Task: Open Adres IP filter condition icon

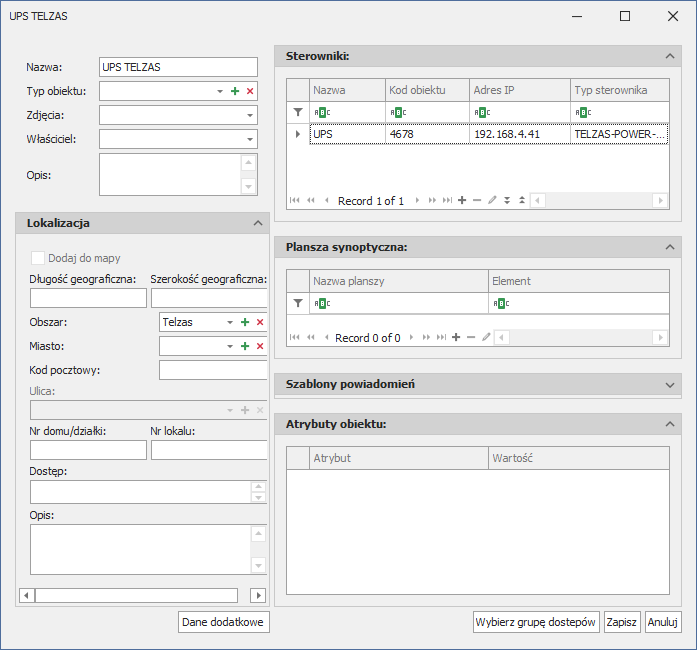Action: [482, 112]
